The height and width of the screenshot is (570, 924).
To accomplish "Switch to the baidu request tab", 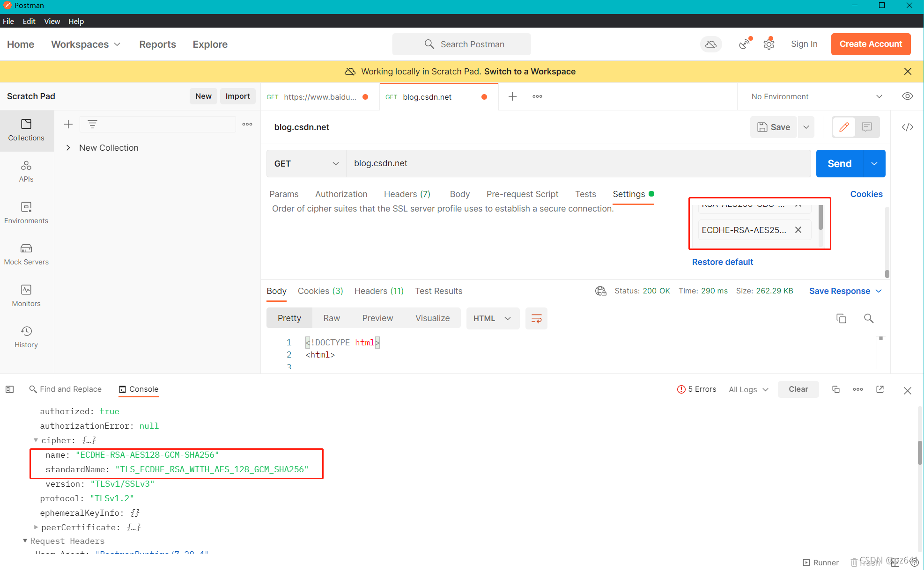I will pos(320,97).
